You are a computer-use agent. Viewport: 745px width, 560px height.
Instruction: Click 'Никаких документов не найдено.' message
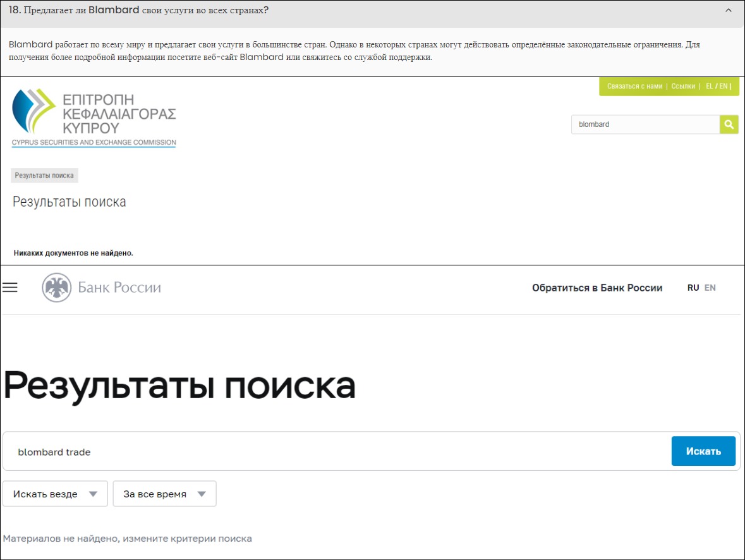point(73,253)
